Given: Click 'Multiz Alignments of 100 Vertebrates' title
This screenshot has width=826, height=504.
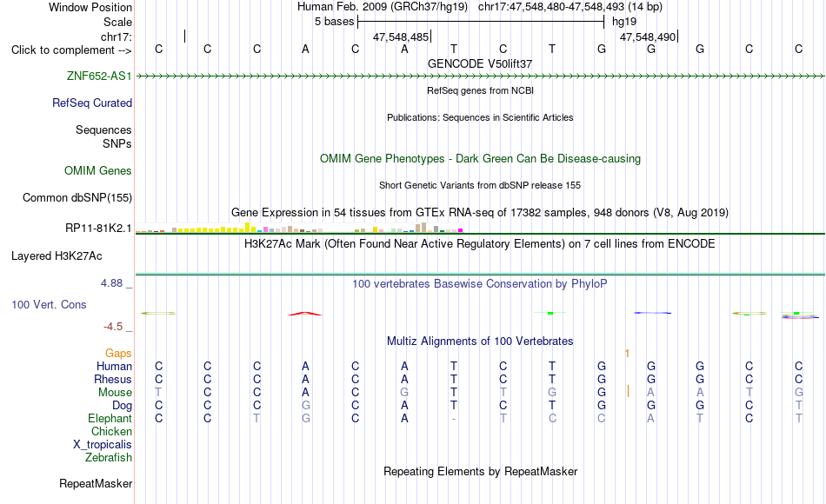Looking at the screenshot, I should (480, 341).
